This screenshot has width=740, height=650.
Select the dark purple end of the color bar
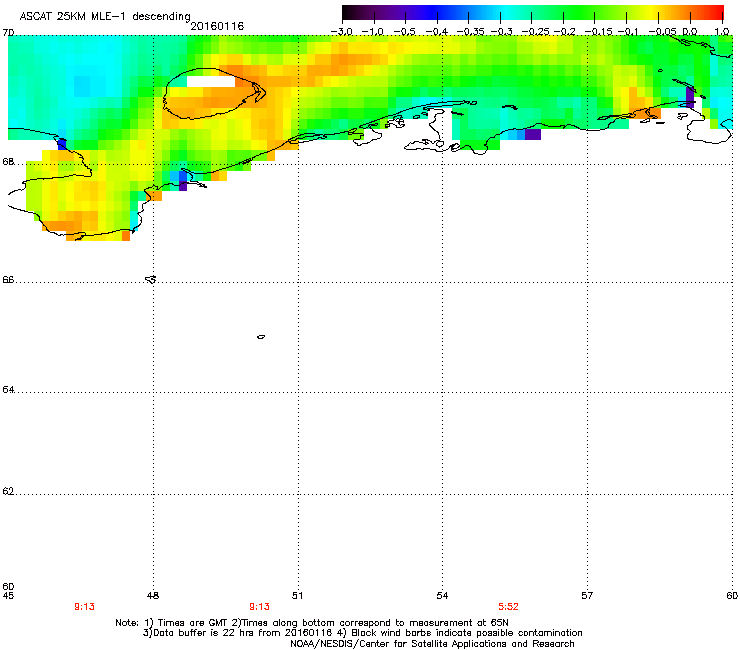point(352,12)
